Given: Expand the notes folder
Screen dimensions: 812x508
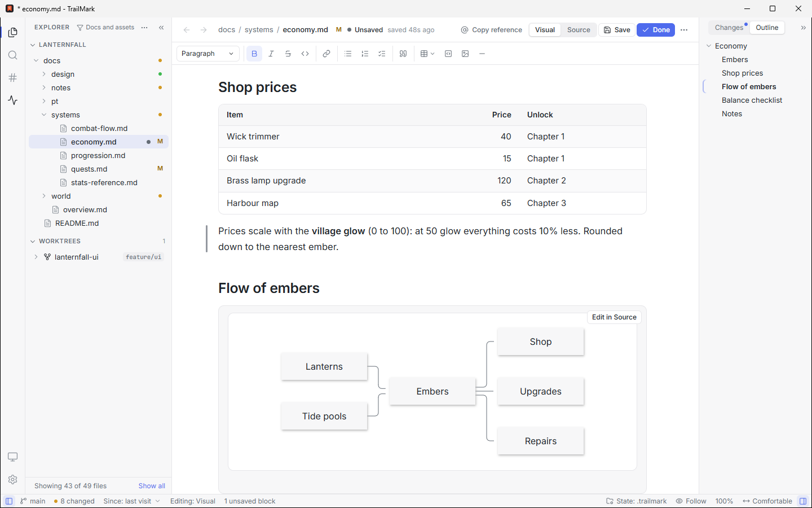Looking at the screenshot, I should pos(44,87).
